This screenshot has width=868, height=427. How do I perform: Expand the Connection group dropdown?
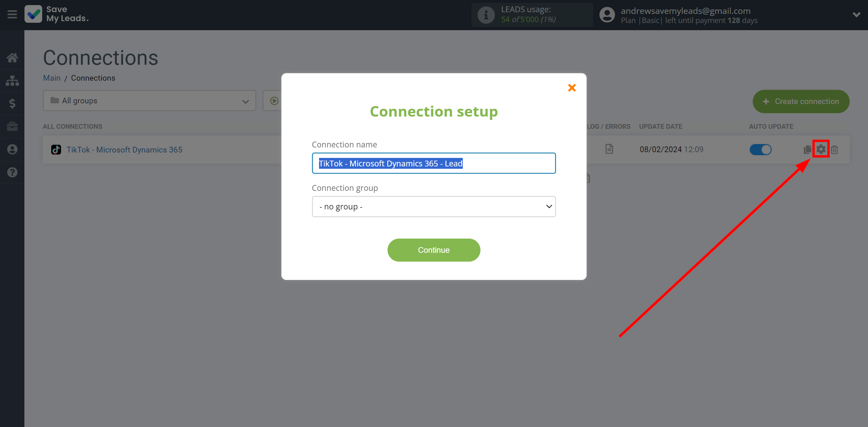tap(433, 206)
